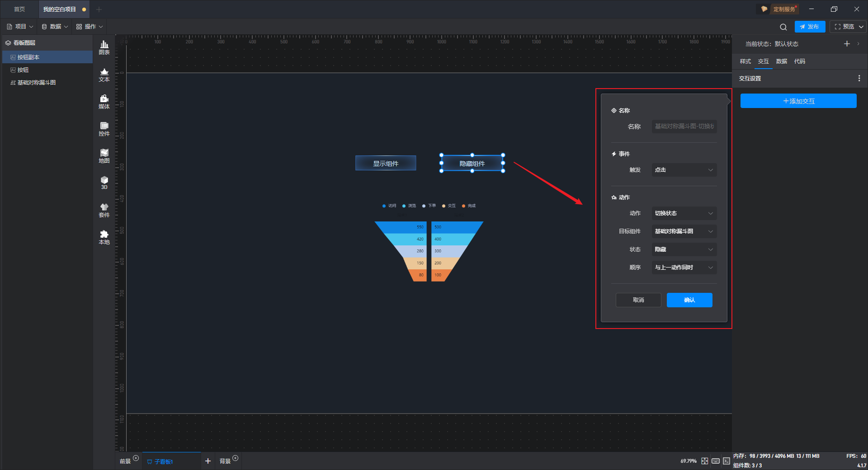868x470 pixels.
Task: Open the 文本 text component panel
Action: (104, 75)
